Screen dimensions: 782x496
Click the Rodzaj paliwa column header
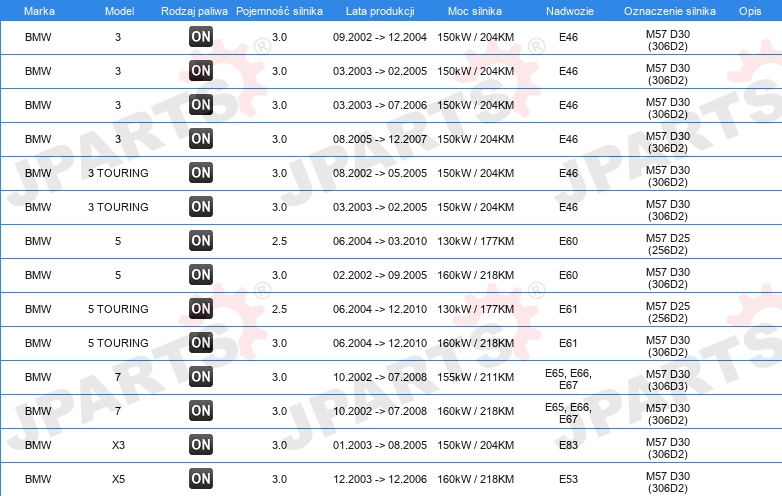click(x=194, y=11)
